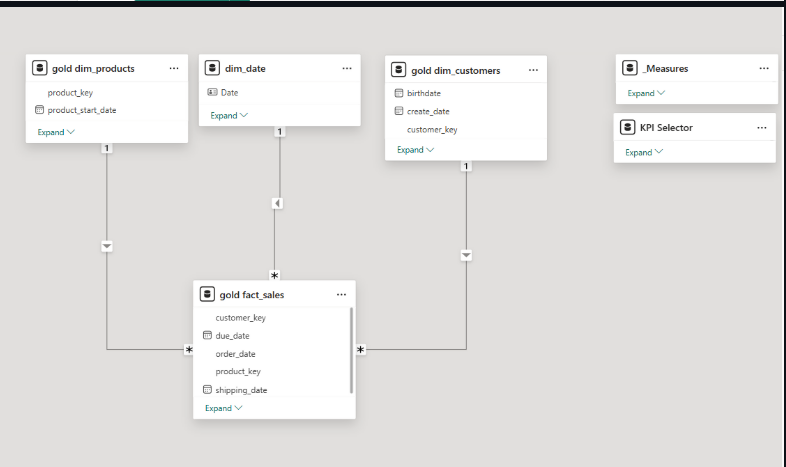Open more options for KPI Selector

click(x=762, y=127)
